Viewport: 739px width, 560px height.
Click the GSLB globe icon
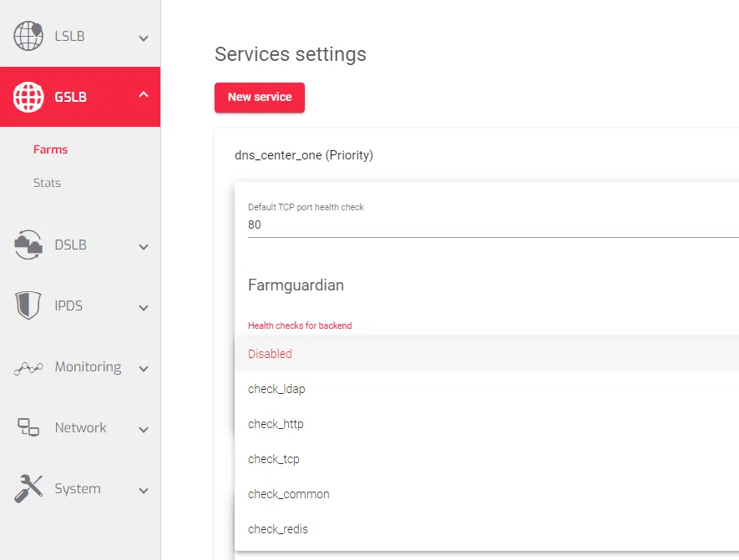[28, 97]
